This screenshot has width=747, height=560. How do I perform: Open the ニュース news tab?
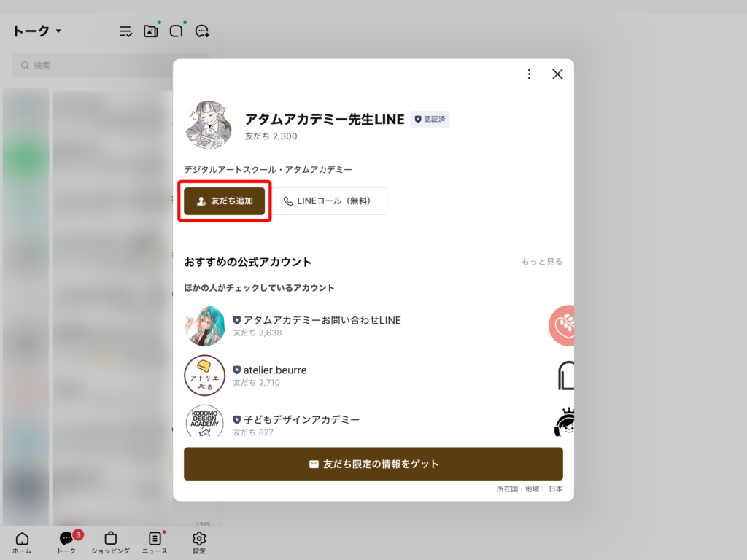(155, 542)
